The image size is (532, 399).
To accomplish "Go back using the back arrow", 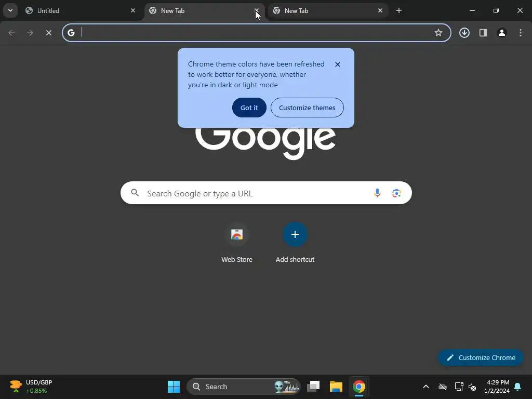I will 11,33.
